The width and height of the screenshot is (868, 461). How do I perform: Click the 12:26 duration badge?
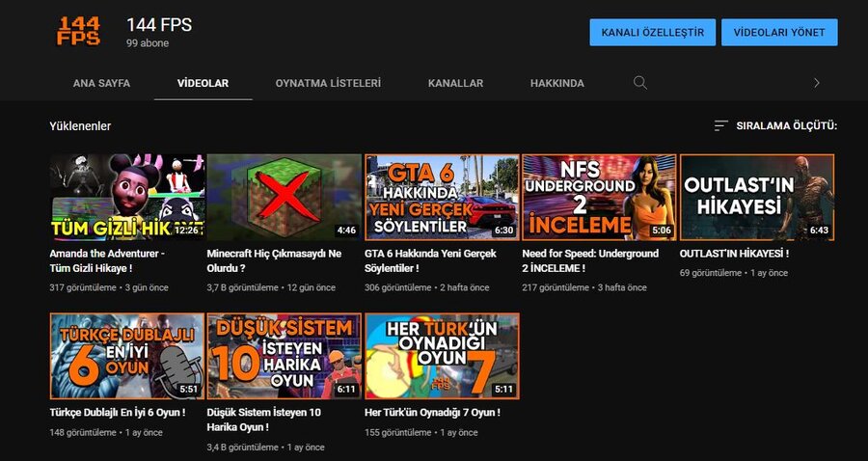pyautogui.click(x=186, y=230)
